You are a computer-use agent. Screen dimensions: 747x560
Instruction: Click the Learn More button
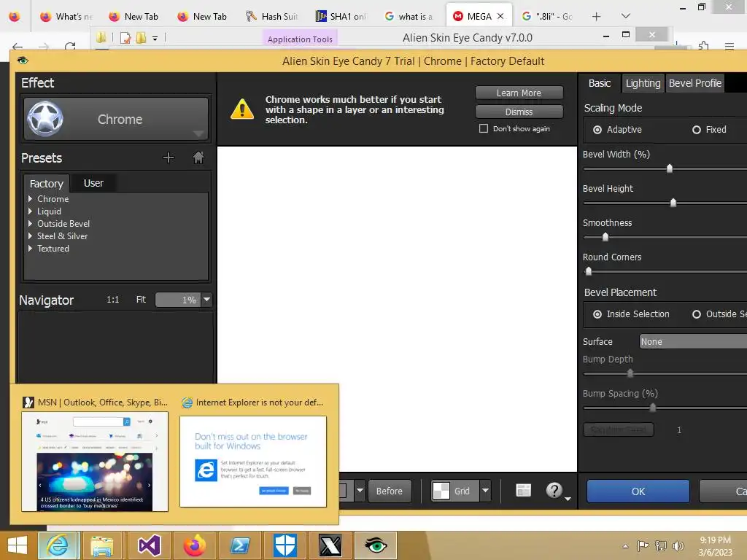519,93
